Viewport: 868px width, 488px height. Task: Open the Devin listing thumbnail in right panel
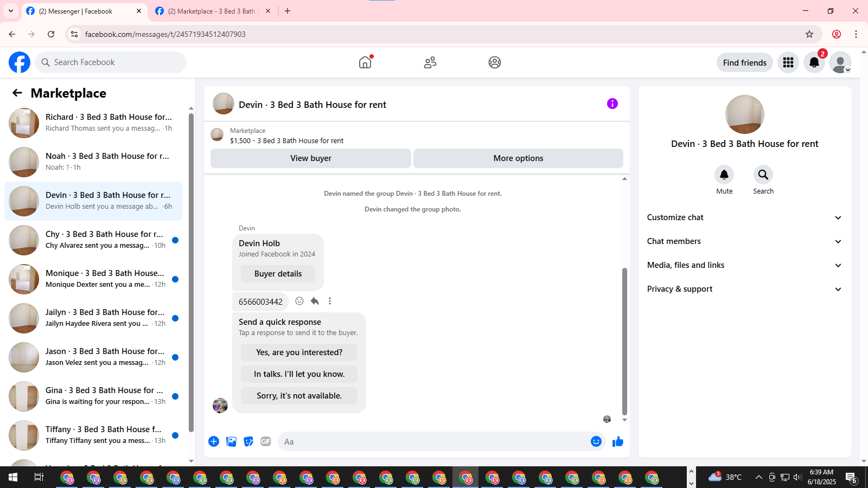(745, 114)
